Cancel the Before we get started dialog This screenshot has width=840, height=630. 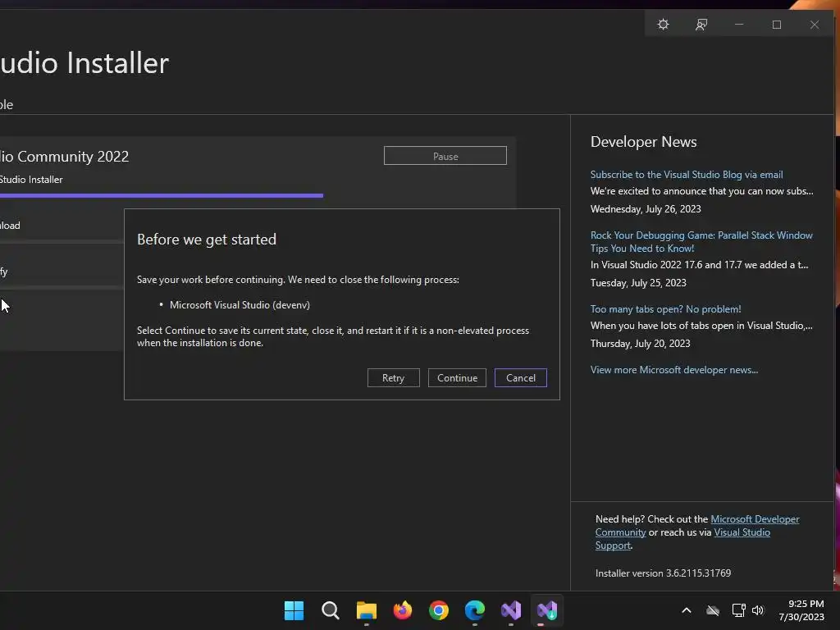520,377
